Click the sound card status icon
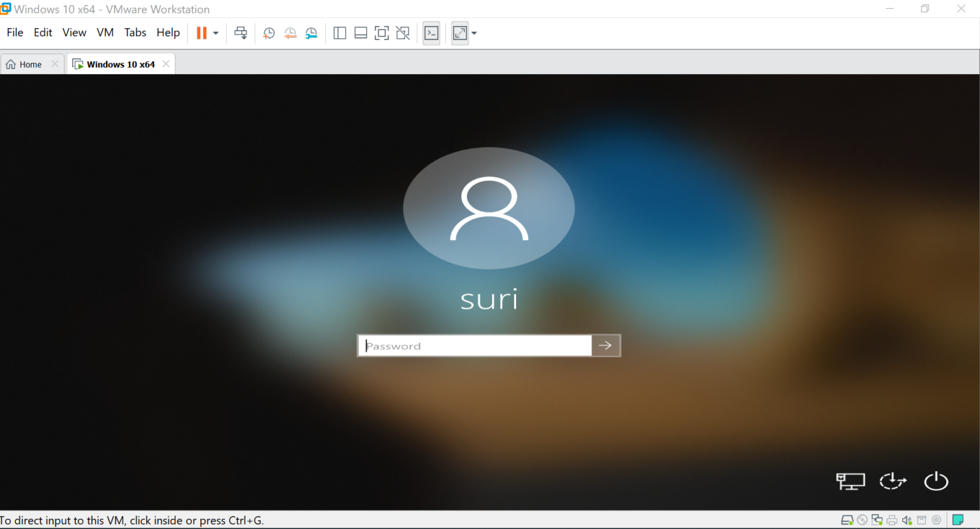The image size is (980, 529). click(907, 520)
